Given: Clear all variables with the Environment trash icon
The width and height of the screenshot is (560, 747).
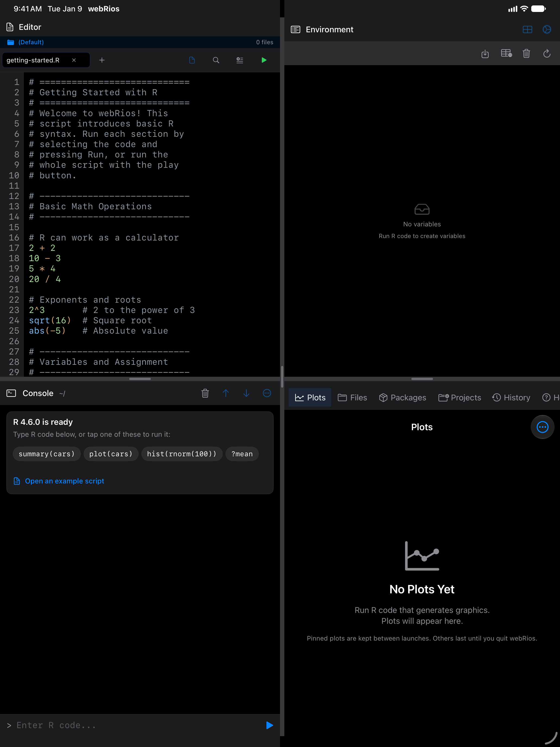Looking at the screenshot, I should [526, 54].
